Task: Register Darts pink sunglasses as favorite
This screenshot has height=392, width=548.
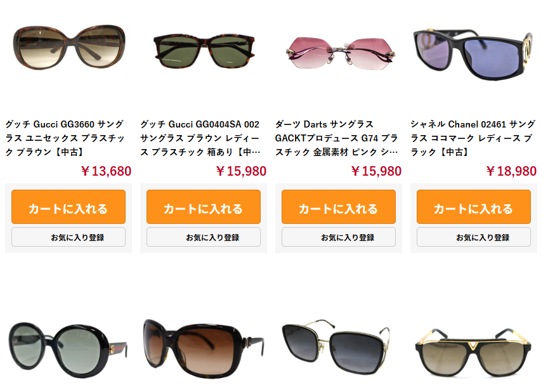Action: pyautogui.click(x=339, y=237)
